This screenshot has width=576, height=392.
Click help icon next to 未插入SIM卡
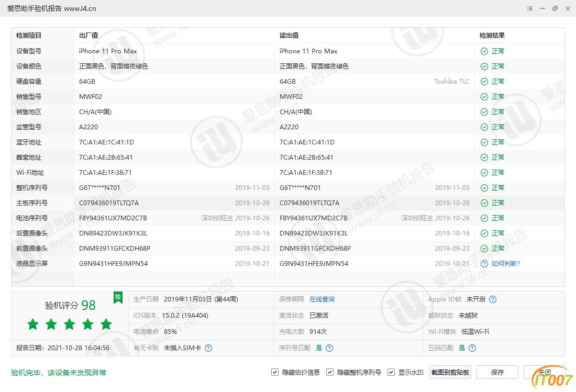[x=208, y=348]
